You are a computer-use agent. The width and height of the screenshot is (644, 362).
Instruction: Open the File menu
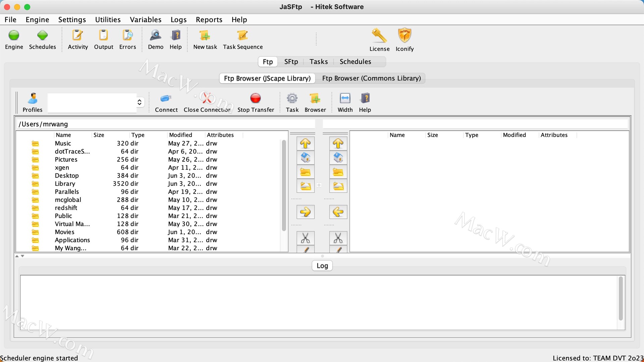(x=10, y=19)
